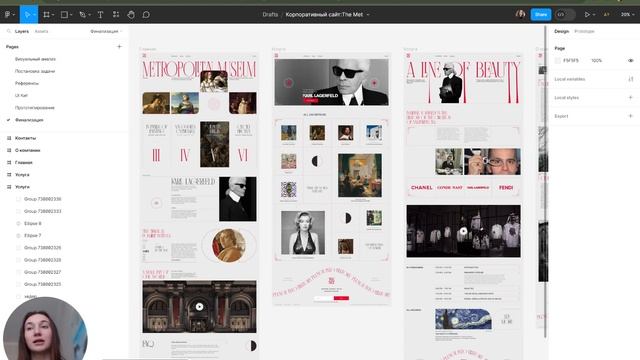Click the page background color swatch
The height and width of the screenshot is (360, 640).
pos(558,60)
